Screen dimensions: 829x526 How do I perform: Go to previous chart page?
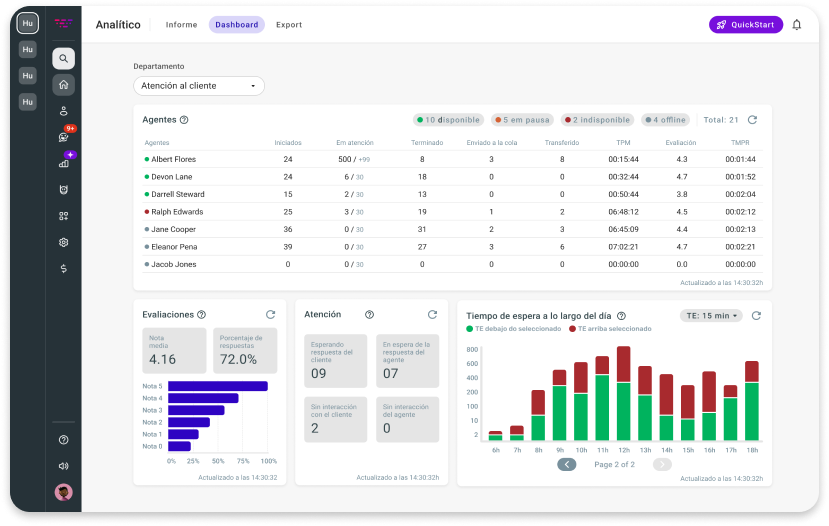[567, 464]
